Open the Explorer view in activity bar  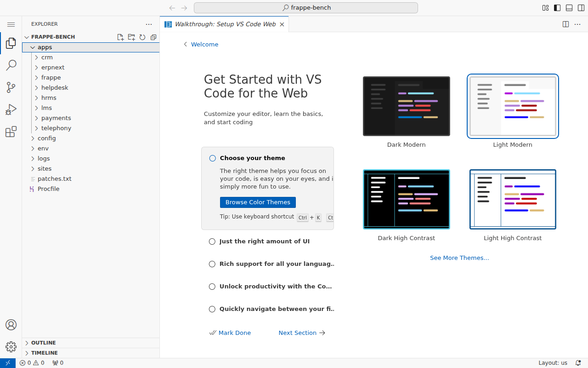coord(11,43)
